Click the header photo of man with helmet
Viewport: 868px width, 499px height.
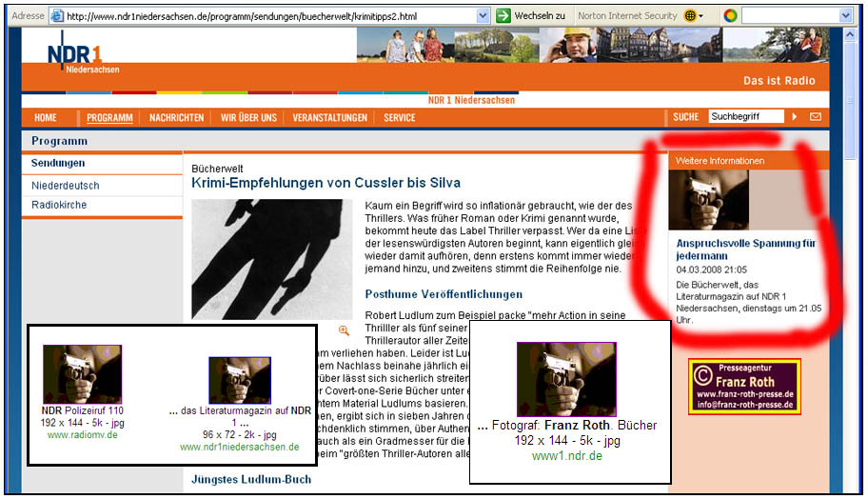567,46
